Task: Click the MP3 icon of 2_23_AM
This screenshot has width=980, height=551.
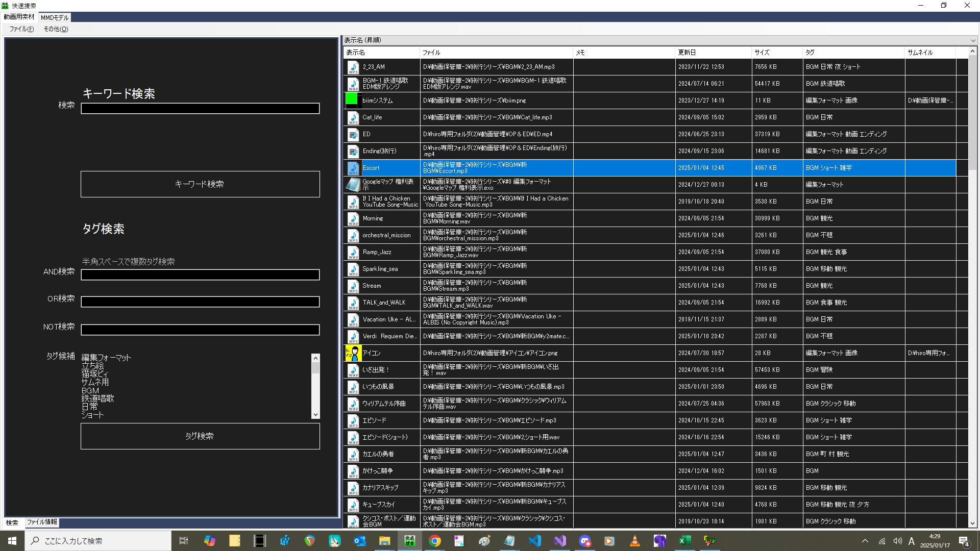Action: [353, 67]
